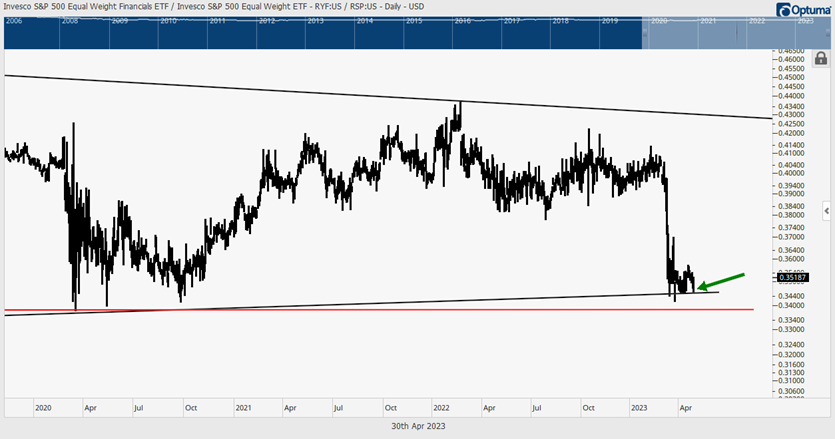Jump to 2016 in the overview bar
This screenshot has width=835, height=439.
click(463, 21)
